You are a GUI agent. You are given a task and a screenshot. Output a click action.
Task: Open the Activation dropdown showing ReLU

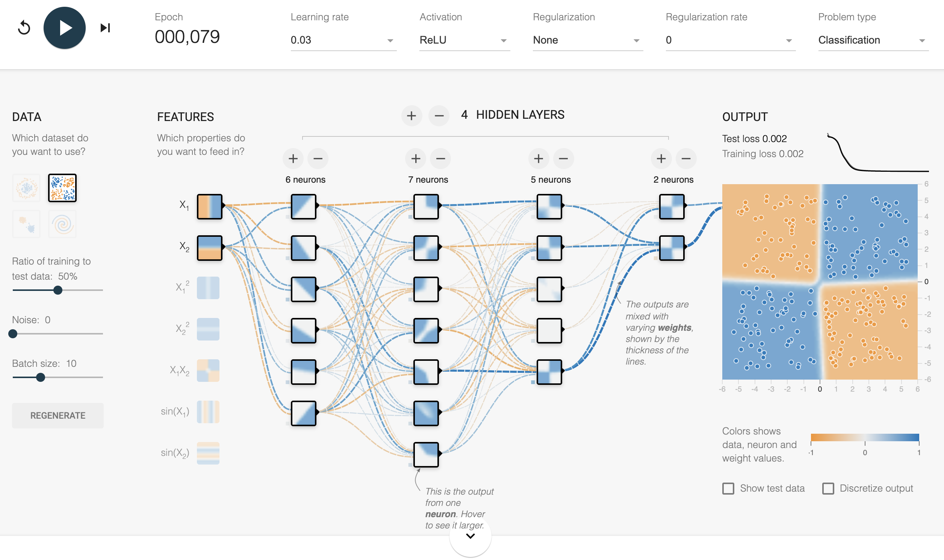[x=464, y=40]
